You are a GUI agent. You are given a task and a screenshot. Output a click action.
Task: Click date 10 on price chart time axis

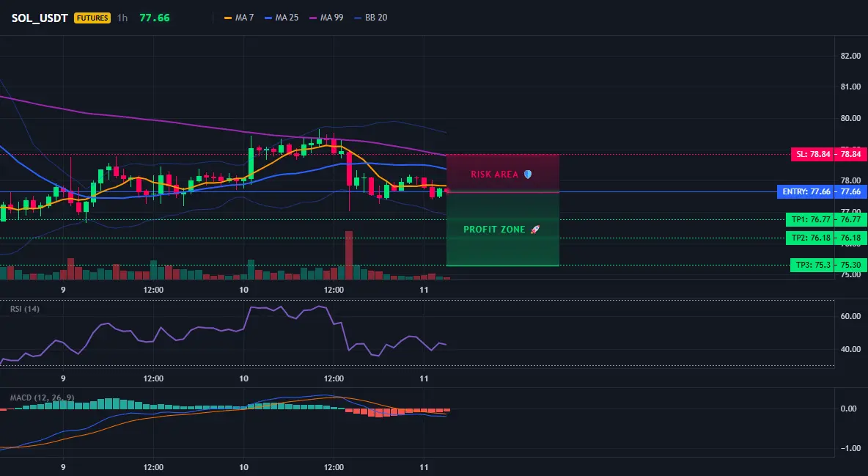click(x=243, y=290)
